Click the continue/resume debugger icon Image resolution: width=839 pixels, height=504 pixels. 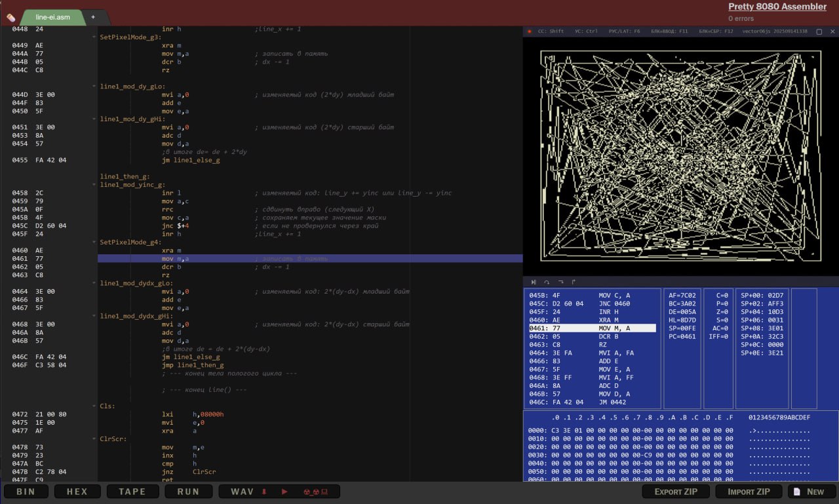point(534,282)
